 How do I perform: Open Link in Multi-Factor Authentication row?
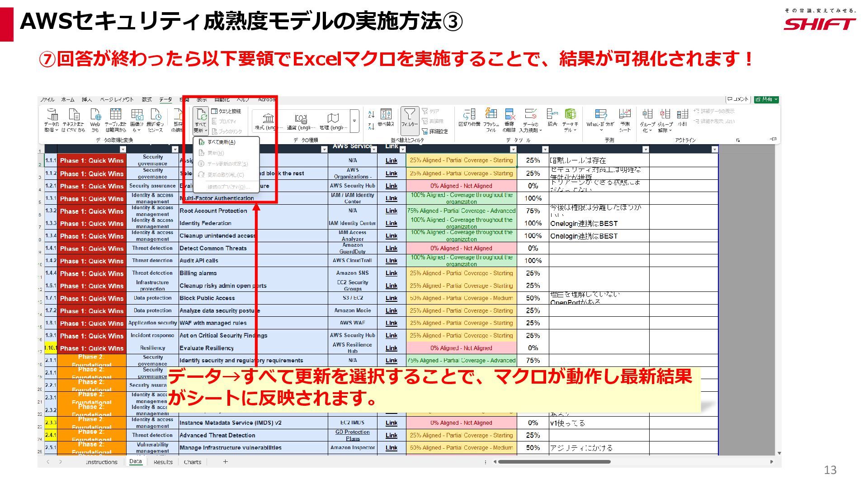click(x=392, y=198)
